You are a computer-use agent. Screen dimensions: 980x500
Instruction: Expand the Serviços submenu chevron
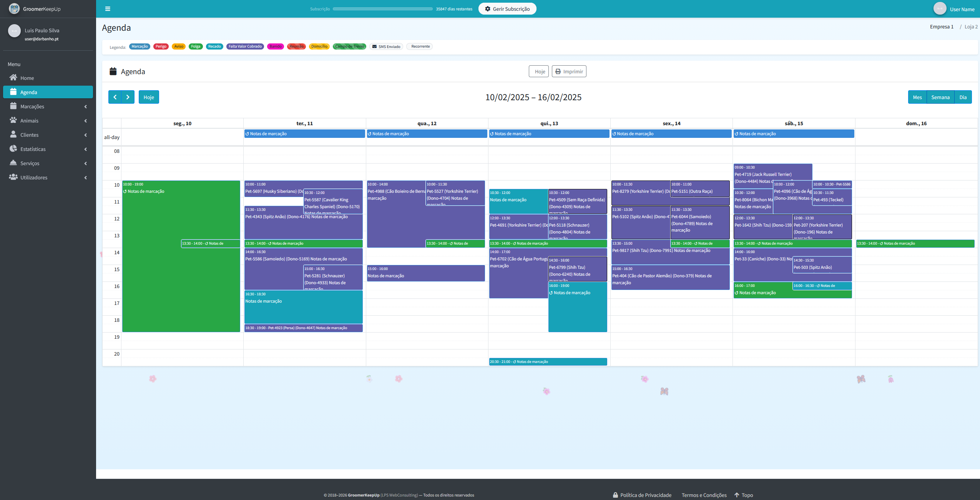coord(85,163)
